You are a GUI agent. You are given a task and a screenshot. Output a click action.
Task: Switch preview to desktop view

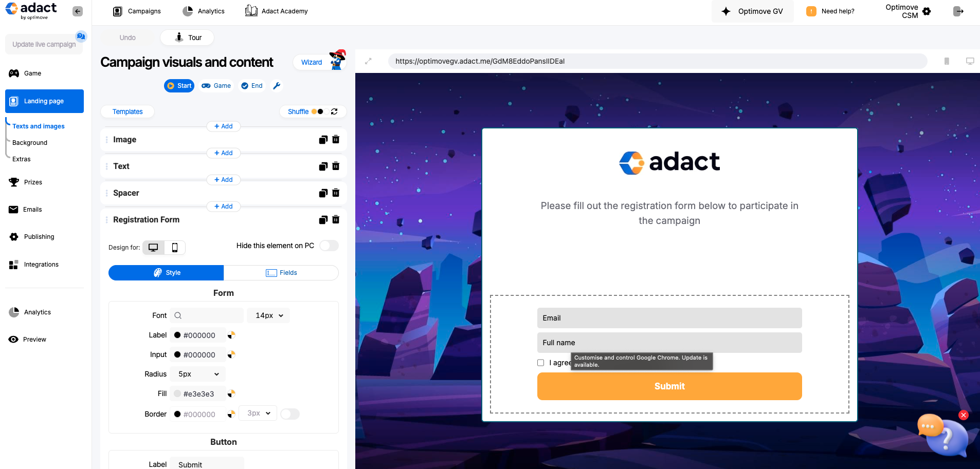click(x=970, y=61)
